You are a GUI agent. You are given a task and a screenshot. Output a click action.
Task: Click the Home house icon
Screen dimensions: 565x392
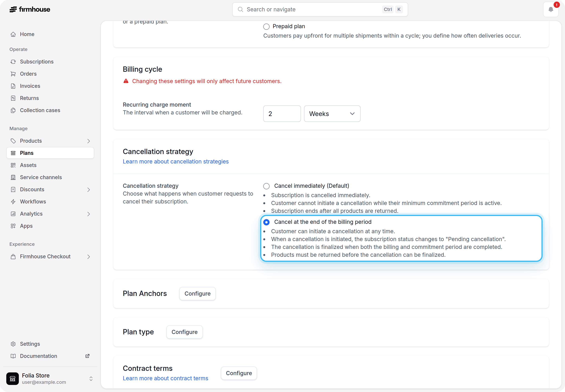13,34
